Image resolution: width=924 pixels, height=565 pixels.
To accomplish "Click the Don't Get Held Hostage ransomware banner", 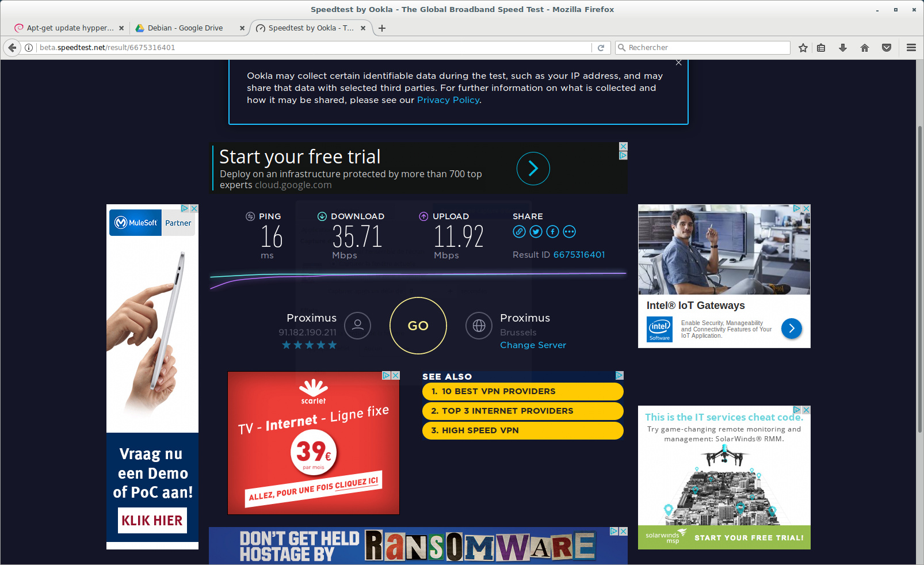I will tap(418, 545).
